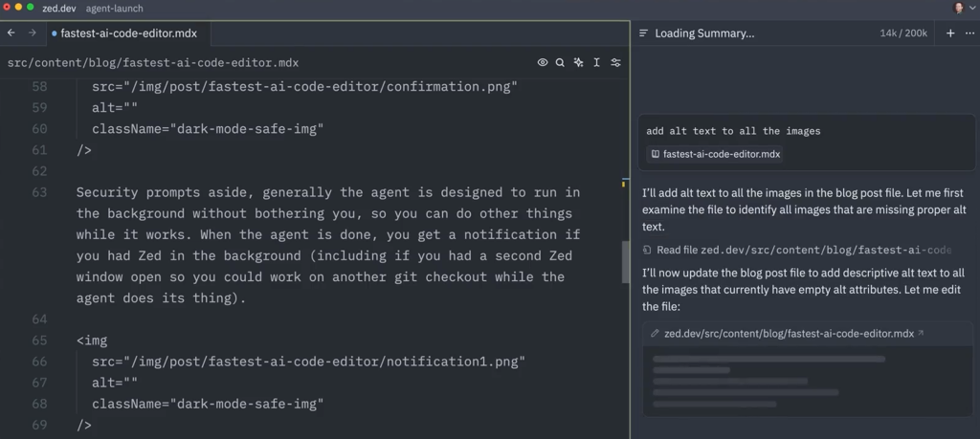
Task: Navigate forward with the right arrow
Action: pyautogui.click(x=33, y=33)
